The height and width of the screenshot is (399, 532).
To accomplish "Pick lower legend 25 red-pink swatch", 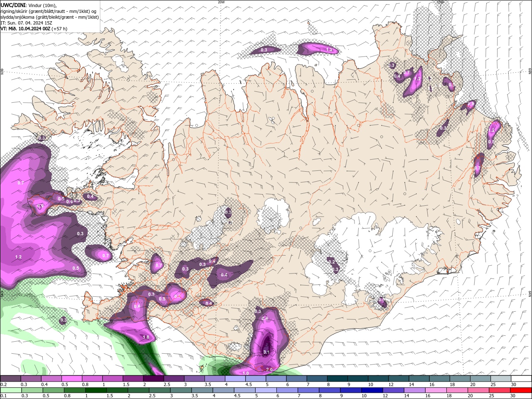I will point(499,390).
